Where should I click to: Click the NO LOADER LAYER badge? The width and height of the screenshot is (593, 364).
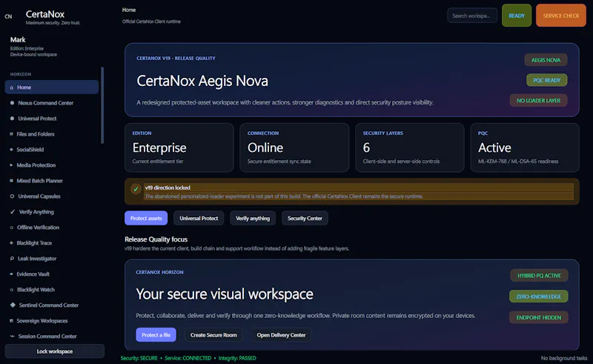(x=539, y=100)
